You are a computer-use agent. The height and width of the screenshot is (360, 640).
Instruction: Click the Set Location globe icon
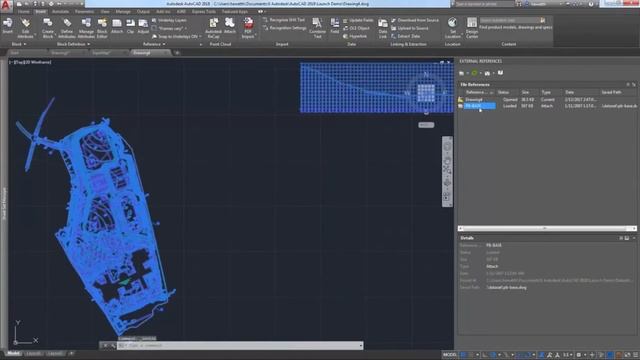tap(452, 28)
